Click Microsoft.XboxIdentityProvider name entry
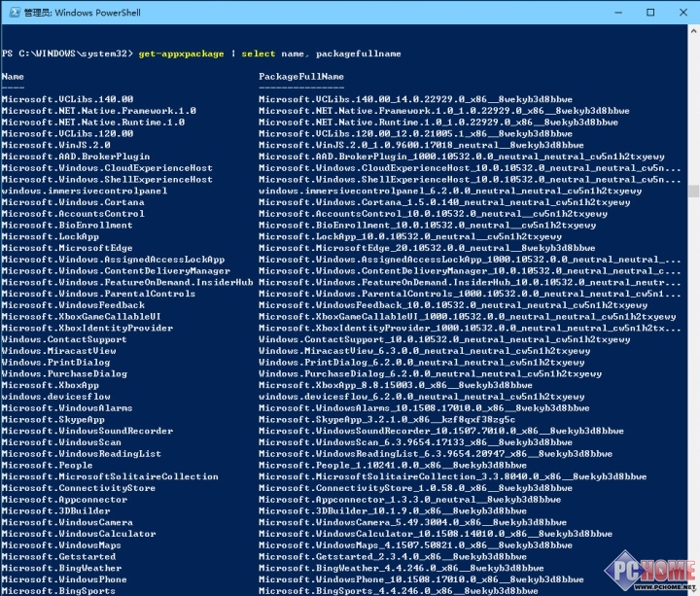The image size is (700, 596). click(87, 328)
